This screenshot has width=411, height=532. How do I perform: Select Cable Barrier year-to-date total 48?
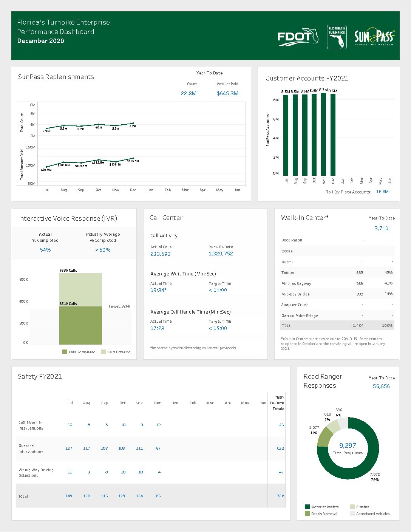click(281, 425)
